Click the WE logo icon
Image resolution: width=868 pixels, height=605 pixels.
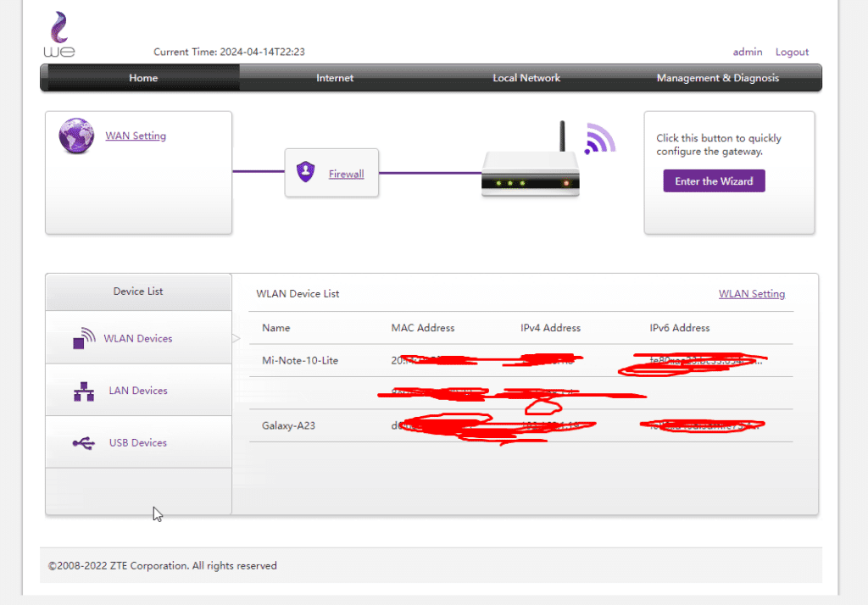(58, 35)
